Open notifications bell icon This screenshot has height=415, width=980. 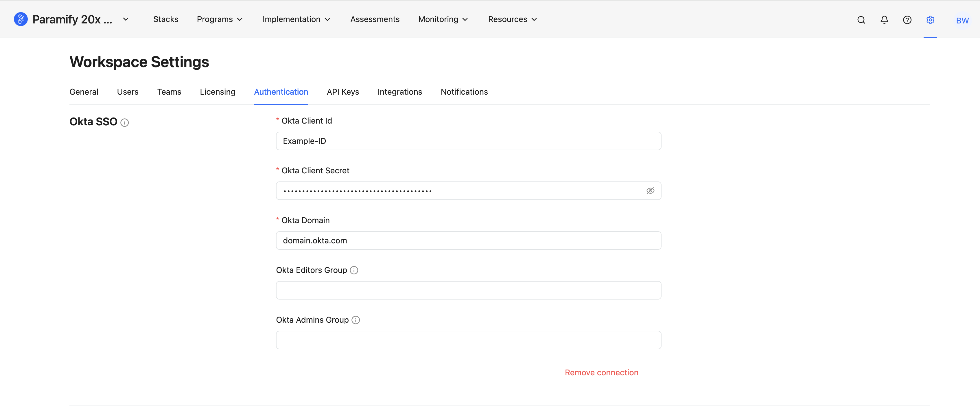click(x=884, y=20)
